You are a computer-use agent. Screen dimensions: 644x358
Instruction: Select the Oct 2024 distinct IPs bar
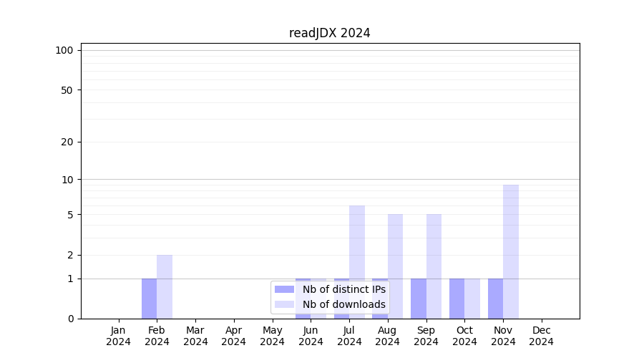(x=457, y=299)
